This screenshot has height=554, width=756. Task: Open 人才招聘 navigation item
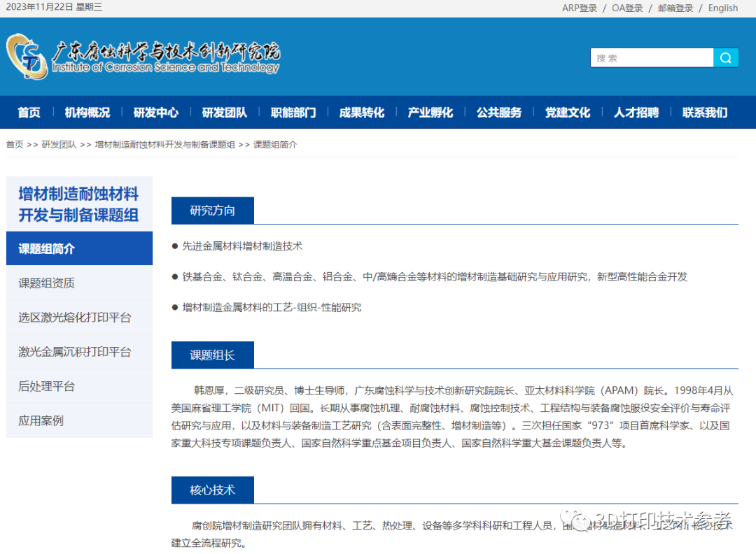636,113
